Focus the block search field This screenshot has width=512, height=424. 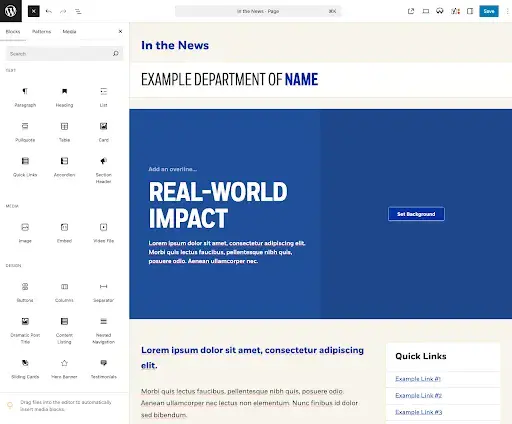click(x=64, y=54)
